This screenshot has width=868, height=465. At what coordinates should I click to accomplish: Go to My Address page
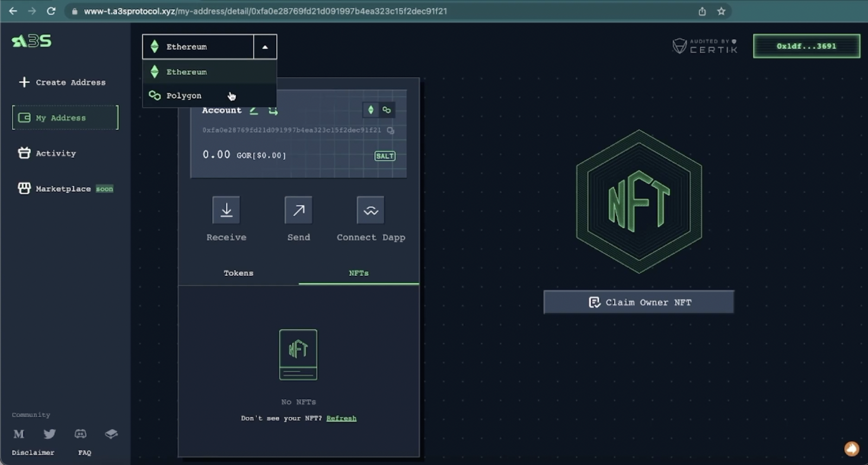65,118
